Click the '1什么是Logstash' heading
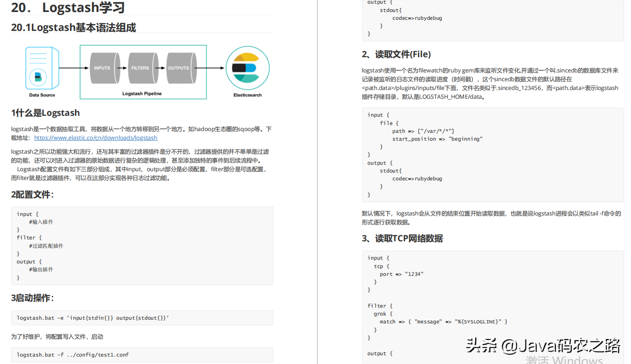 click(45, 113)
